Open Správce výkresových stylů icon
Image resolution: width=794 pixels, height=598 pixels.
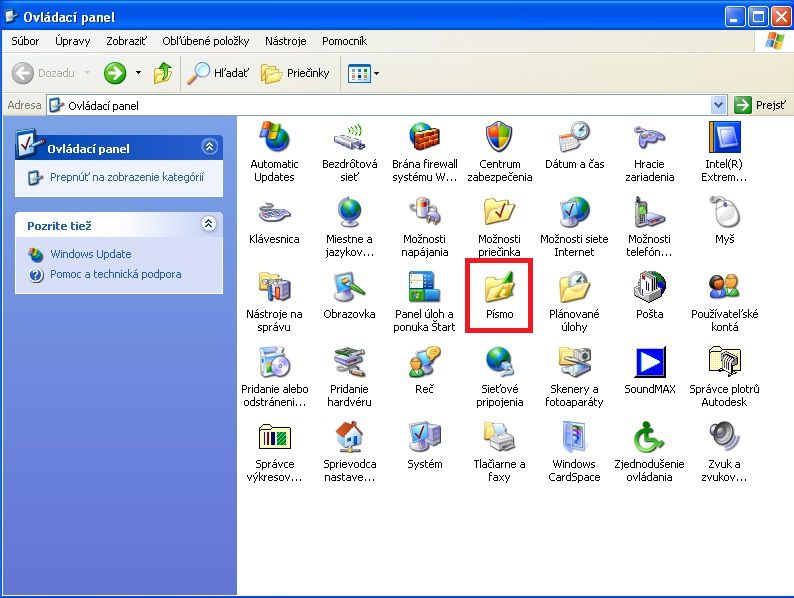tap(274, 452)
